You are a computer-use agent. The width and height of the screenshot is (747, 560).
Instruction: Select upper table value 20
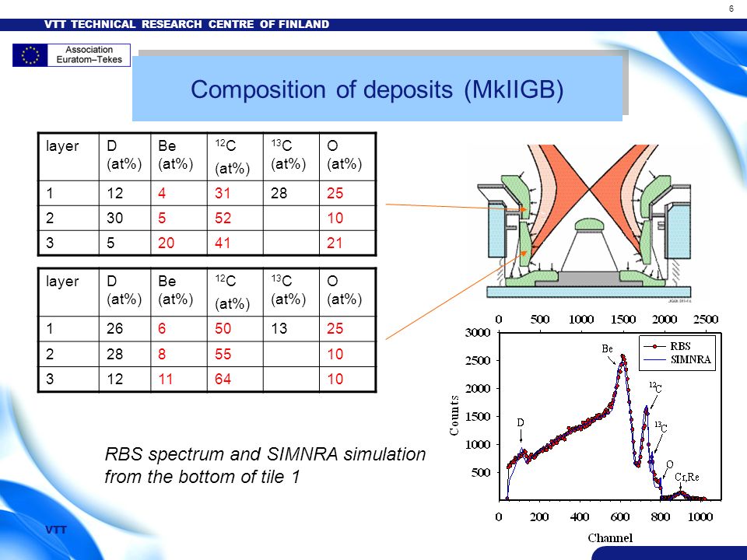click(167, 243)
